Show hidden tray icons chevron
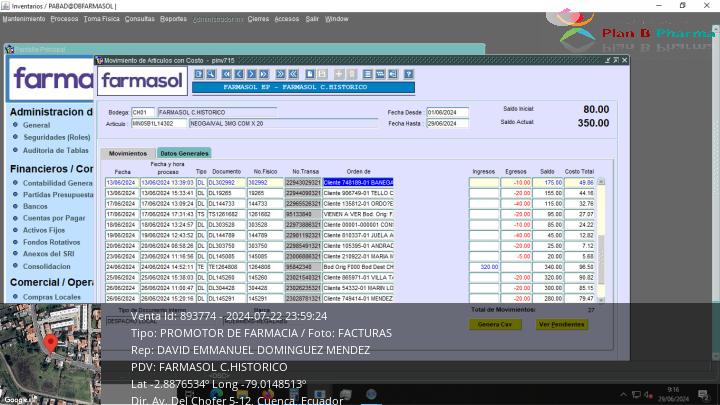The image size is (720, 405). click(624, 394)
